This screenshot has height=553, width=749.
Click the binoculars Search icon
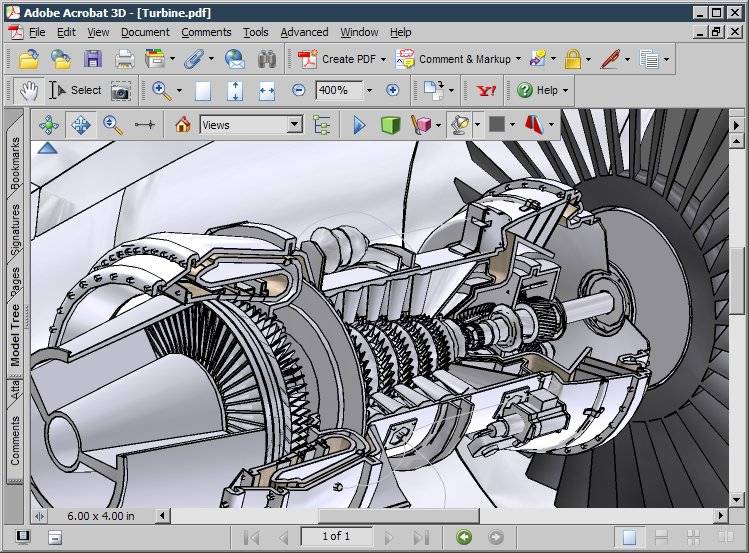266,59
